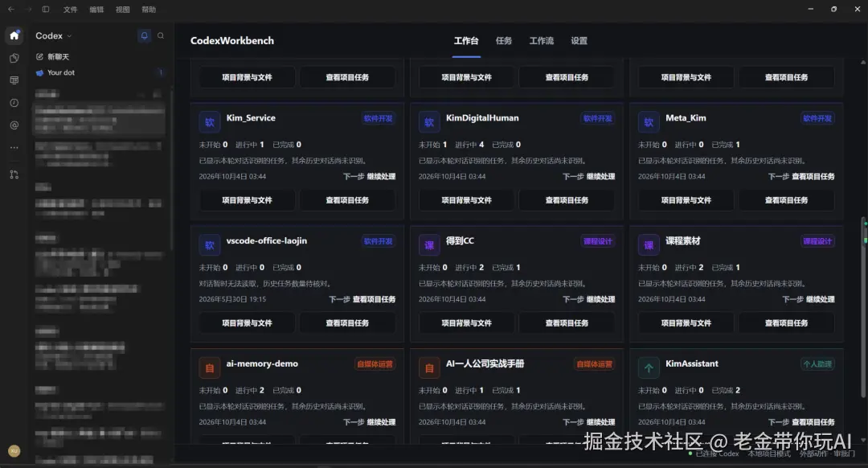Click the third sidebar panel icon
The image size is (868, 468).
click(14, 80)
